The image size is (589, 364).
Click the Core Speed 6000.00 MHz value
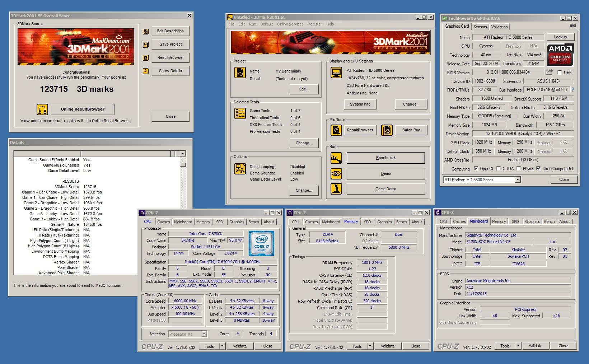pyautogui.click(x=185, y=301)
